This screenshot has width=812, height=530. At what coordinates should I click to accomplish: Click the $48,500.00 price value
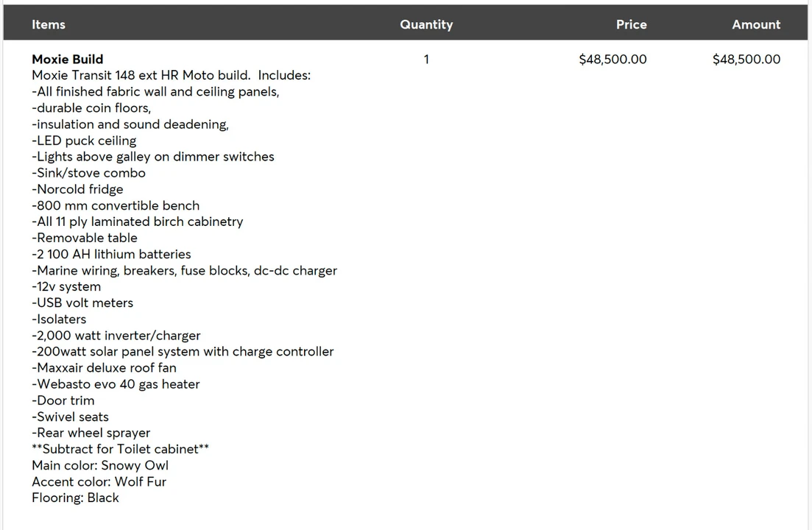[x=612, y=59]
